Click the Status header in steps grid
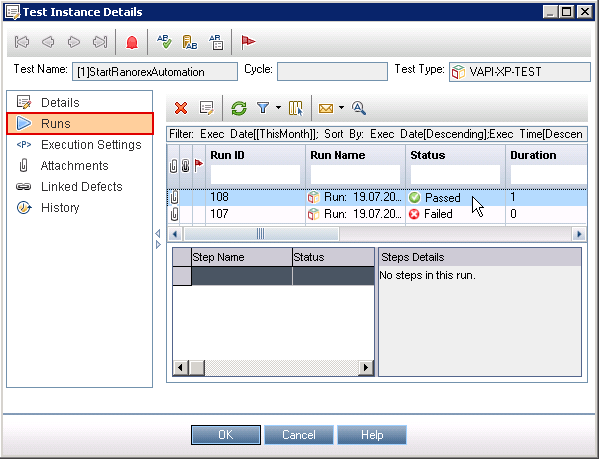This screenshot has height=459, width=599. click(333, 257)
